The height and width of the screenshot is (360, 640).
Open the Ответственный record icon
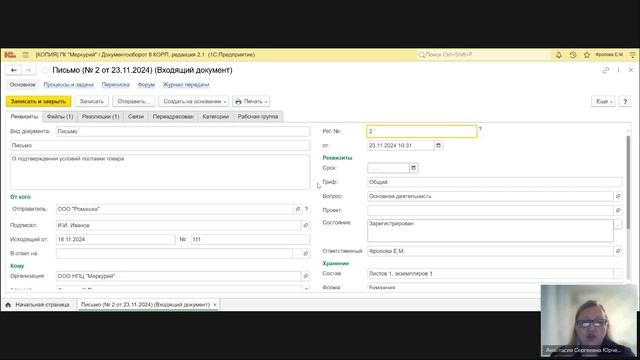[618, 251]
